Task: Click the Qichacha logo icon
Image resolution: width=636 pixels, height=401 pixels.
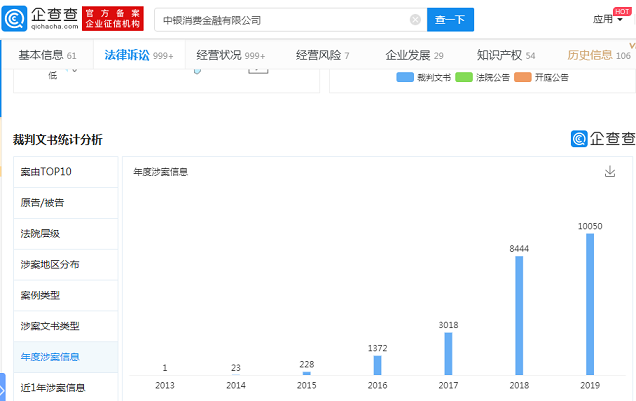Action: tap(14, 19)
